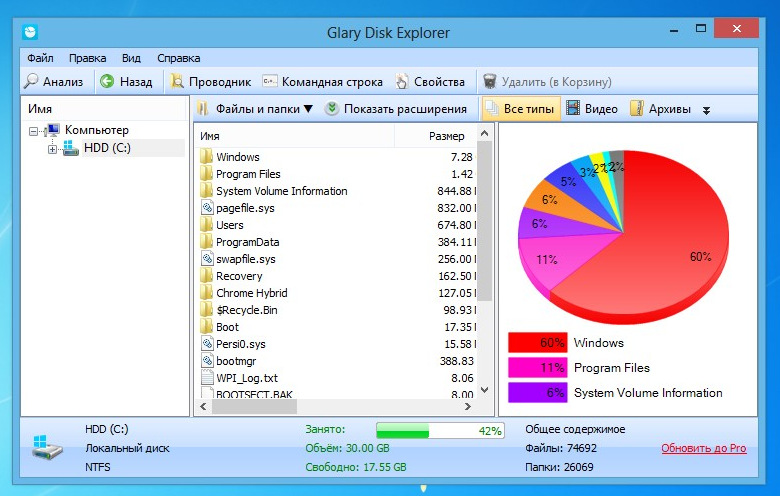Click the Chrome Hybrid folder icon
Viewport: 780px width, 496px height.
206,293
